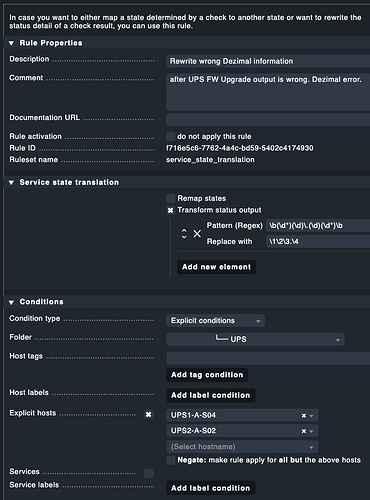Screen dimensions: 370x500
Task: Uncheck Transform status output checkbox
Action: pos(171,210)
